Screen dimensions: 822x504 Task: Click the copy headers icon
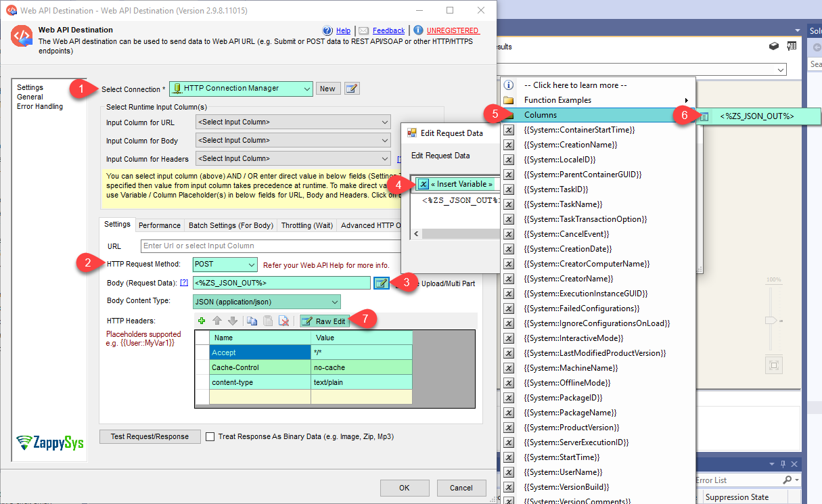click(252, 321)
